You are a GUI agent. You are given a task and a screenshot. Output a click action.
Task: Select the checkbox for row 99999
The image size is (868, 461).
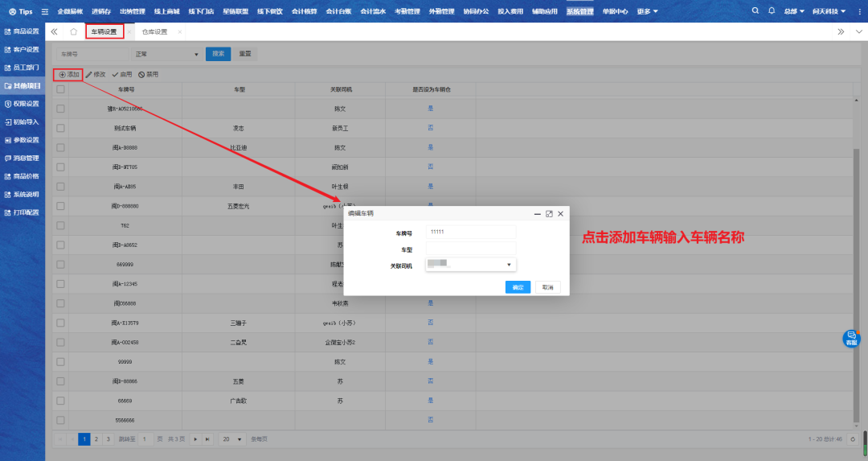click(60, 362)
